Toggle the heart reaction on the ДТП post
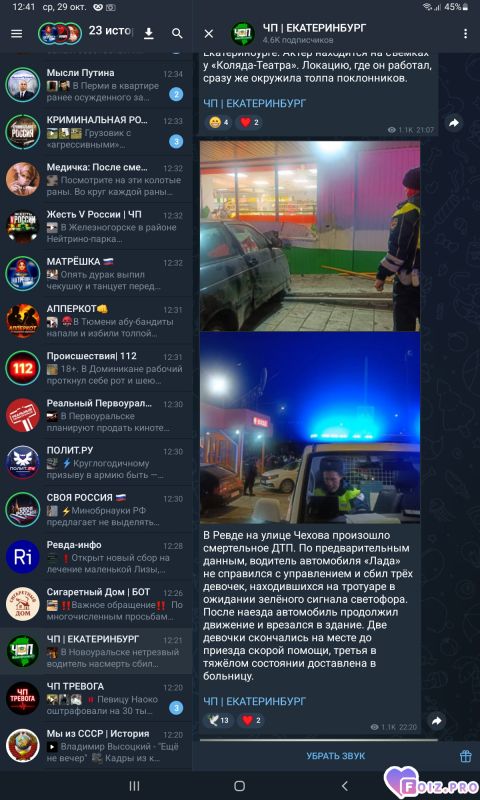The width and height of the screenshot is (480, 800). [251, 720]
